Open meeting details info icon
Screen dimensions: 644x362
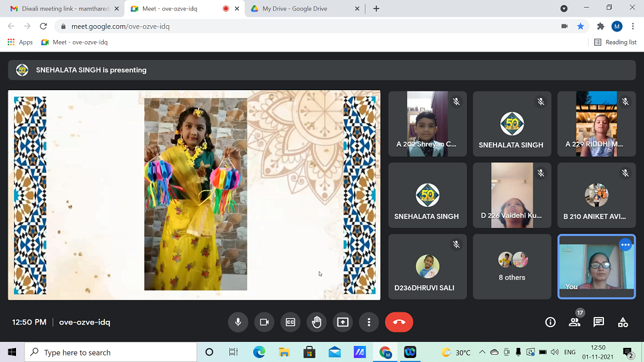(x=550, y=322)
